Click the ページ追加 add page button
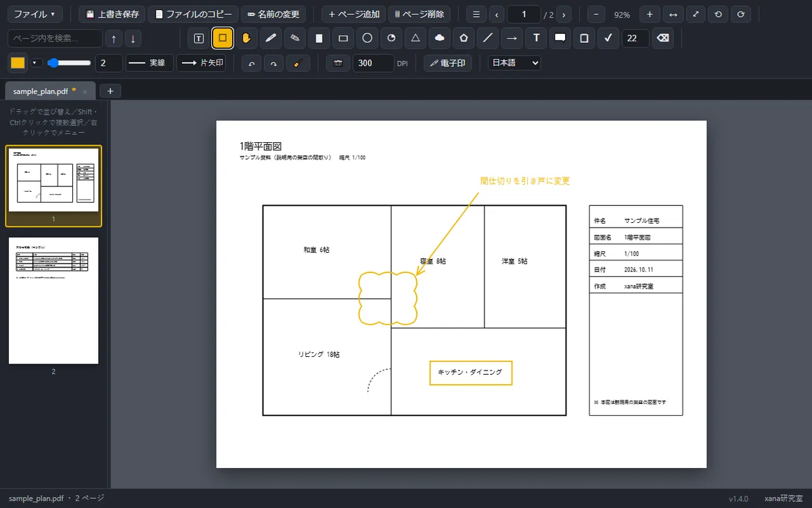 point(353,14)
